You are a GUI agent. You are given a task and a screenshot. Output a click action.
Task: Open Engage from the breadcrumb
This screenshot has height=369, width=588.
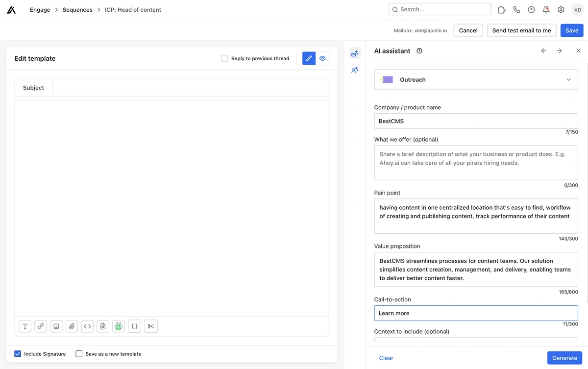[x=40, y=10]
